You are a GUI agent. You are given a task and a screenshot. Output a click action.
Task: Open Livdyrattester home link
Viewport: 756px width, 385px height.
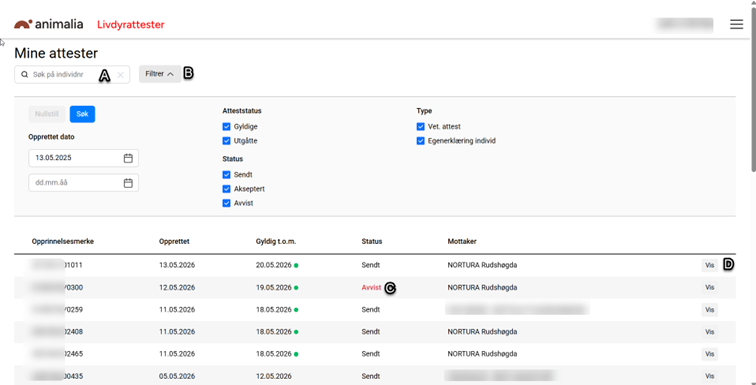[x=131, y=25]
